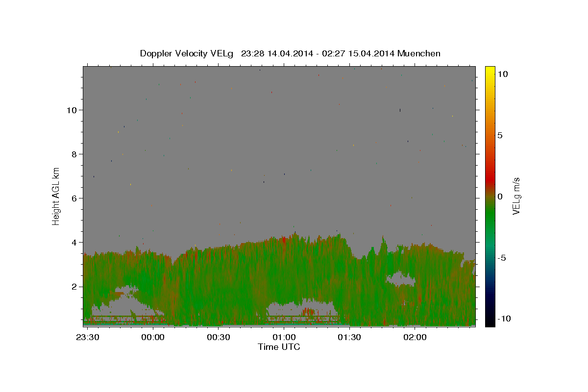Click the 02:00 time axis label

coord(415,338)
